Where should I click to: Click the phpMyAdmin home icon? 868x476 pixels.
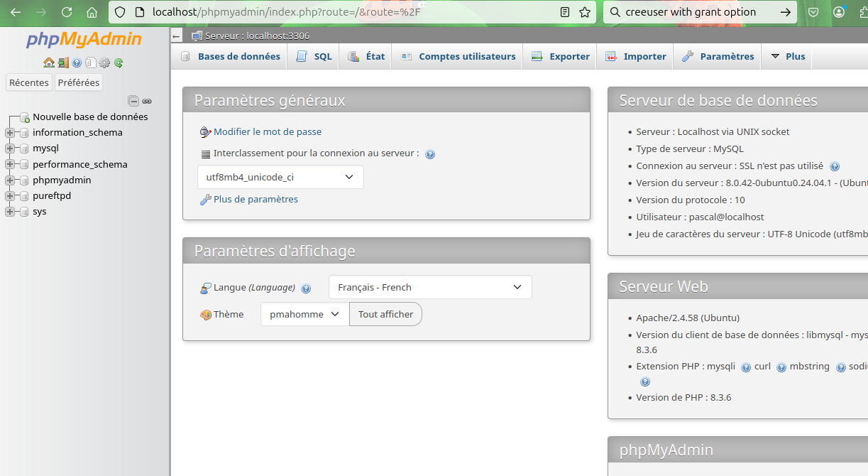point(49,63)
